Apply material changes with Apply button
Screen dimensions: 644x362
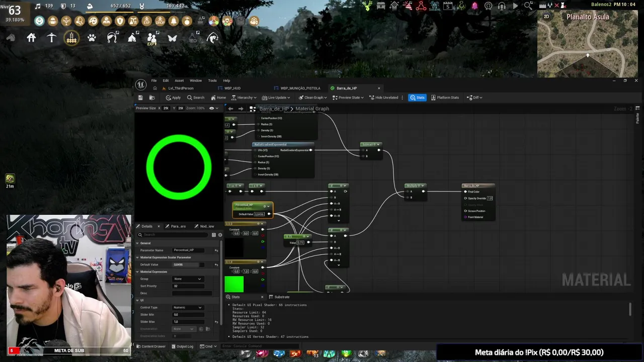[x=173, y=98]
